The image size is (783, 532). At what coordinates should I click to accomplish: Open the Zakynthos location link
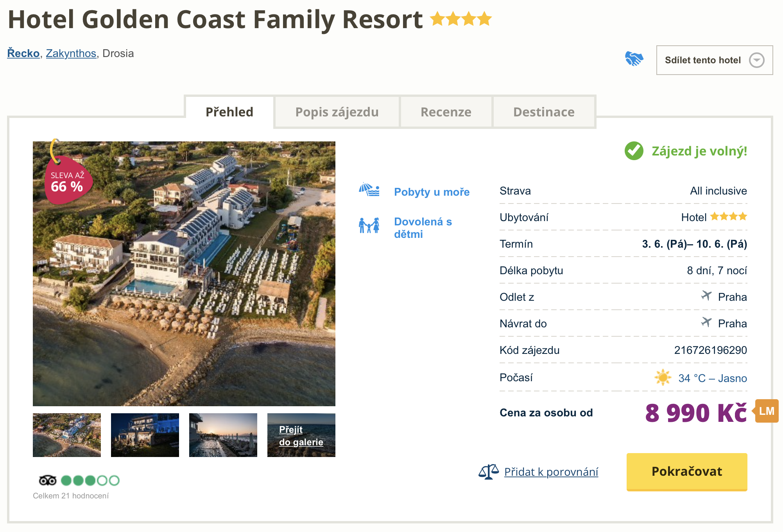pos(71,53)
